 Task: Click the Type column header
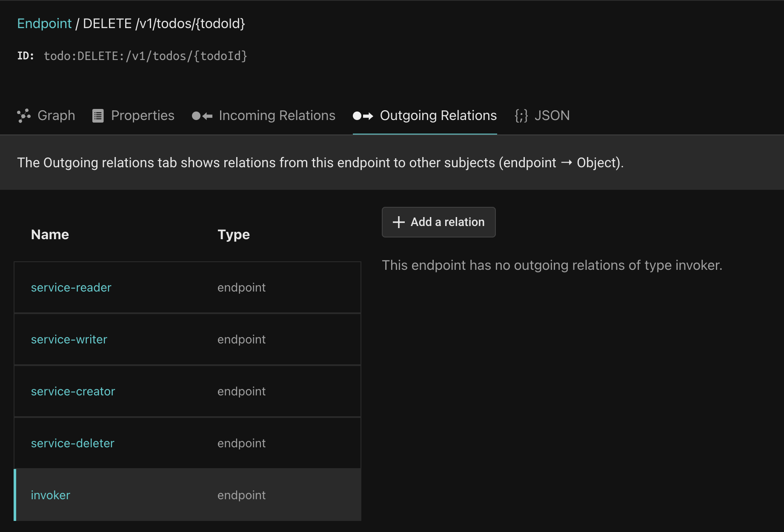click(234, 235)
